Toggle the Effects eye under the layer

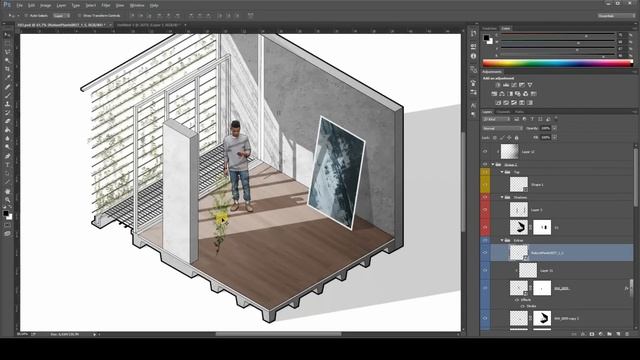coord(517,300)
